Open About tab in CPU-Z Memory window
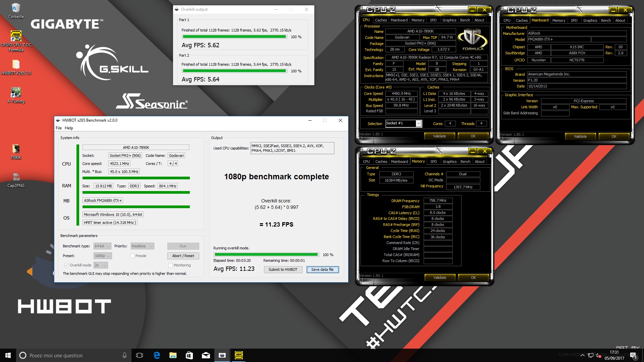Viewport: 644px width, 362px height. [479, 162]
